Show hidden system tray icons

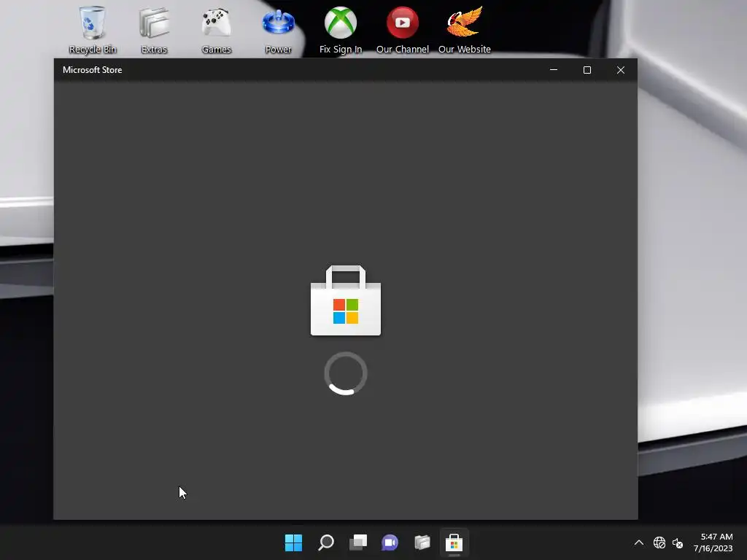click(x=639, y=542)
